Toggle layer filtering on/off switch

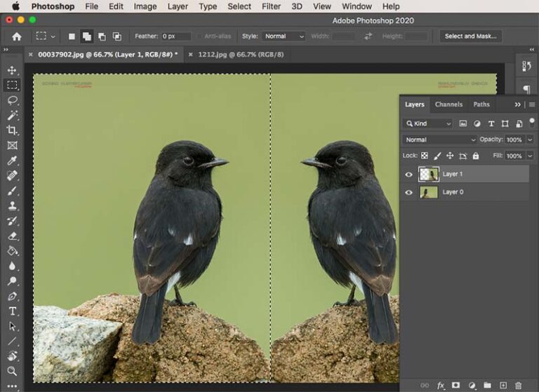532,123
